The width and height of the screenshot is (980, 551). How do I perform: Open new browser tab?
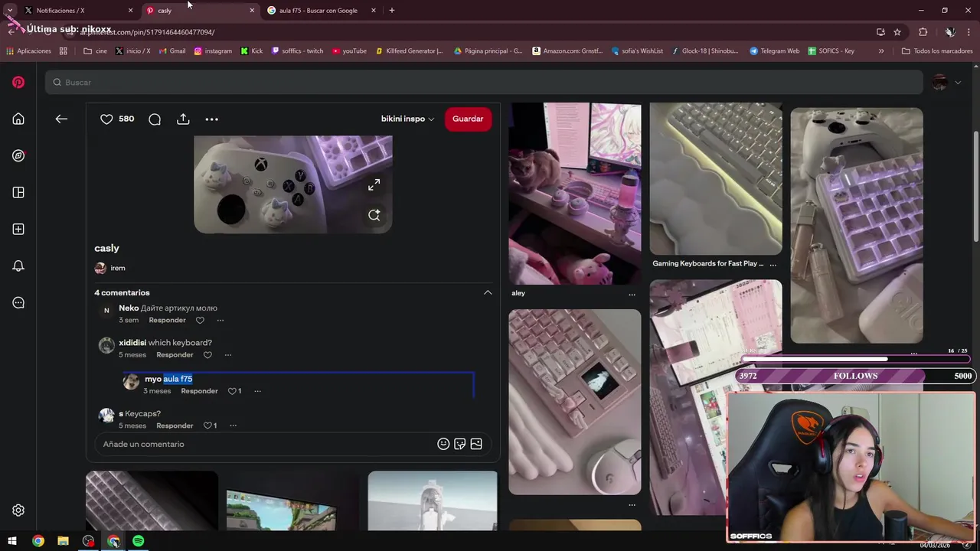click(391, 11)
